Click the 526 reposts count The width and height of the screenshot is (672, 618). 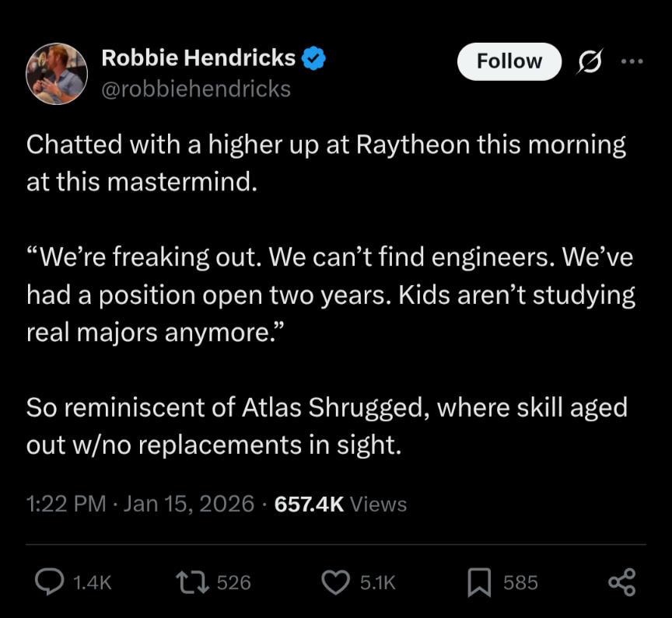click(233, 582)
